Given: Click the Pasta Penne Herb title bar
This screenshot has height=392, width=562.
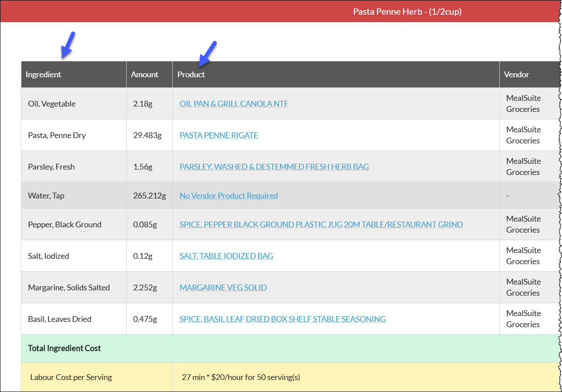Looking at the screenshot, I should click(x=280, y=11).
